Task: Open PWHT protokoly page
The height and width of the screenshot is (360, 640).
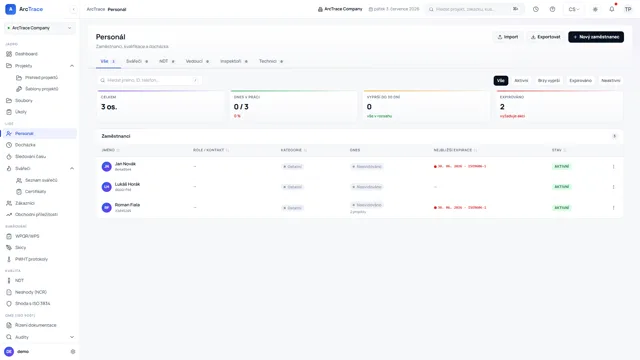Action: (x=31, y=259)
